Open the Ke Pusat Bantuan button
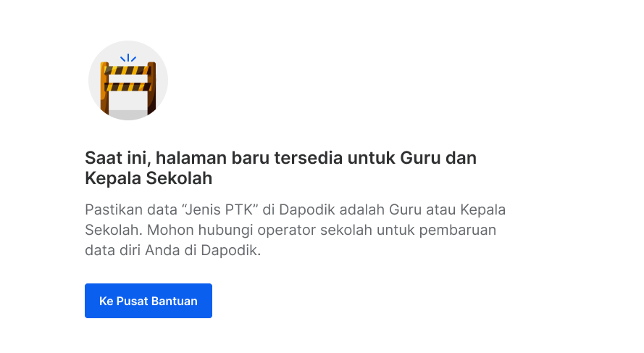The image size is (644, 353). click(x=149, y=301)
